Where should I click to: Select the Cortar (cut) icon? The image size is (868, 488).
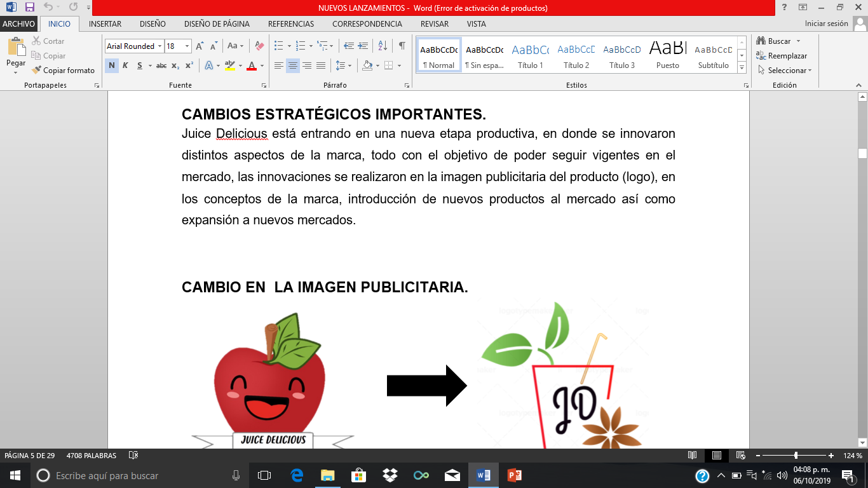[37, 41]
